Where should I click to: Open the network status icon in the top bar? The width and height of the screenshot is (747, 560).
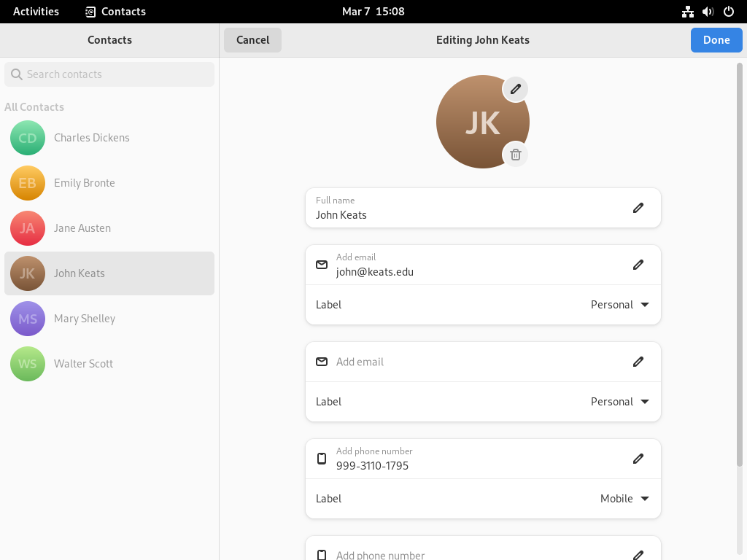(687, 12)
